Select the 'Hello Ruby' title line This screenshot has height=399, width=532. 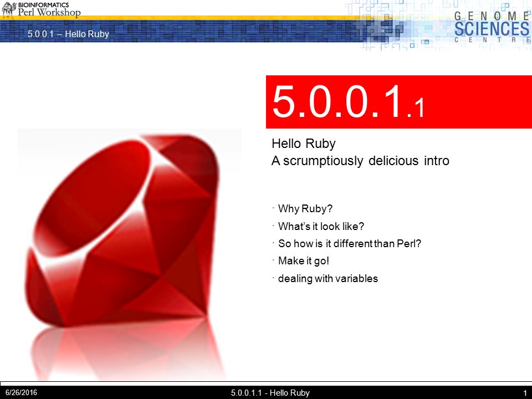(304, 144)
